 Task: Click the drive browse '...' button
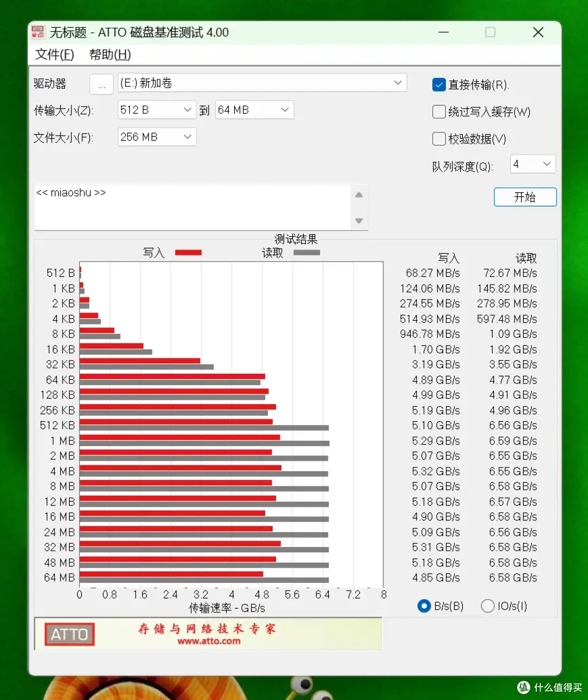point(101,84)
